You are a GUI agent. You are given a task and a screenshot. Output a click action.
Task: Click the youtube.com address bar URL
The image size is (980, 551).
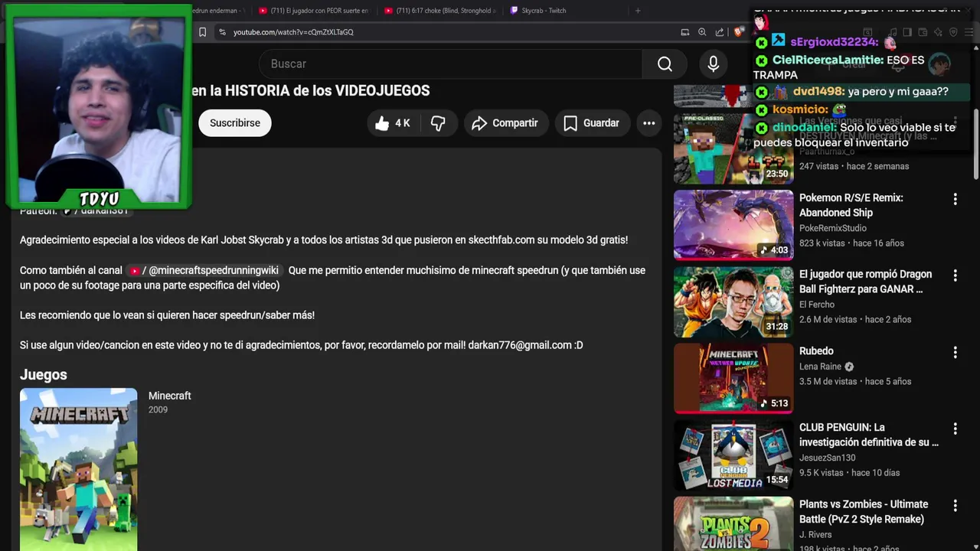pyautogui.click(x=293, y=32)
